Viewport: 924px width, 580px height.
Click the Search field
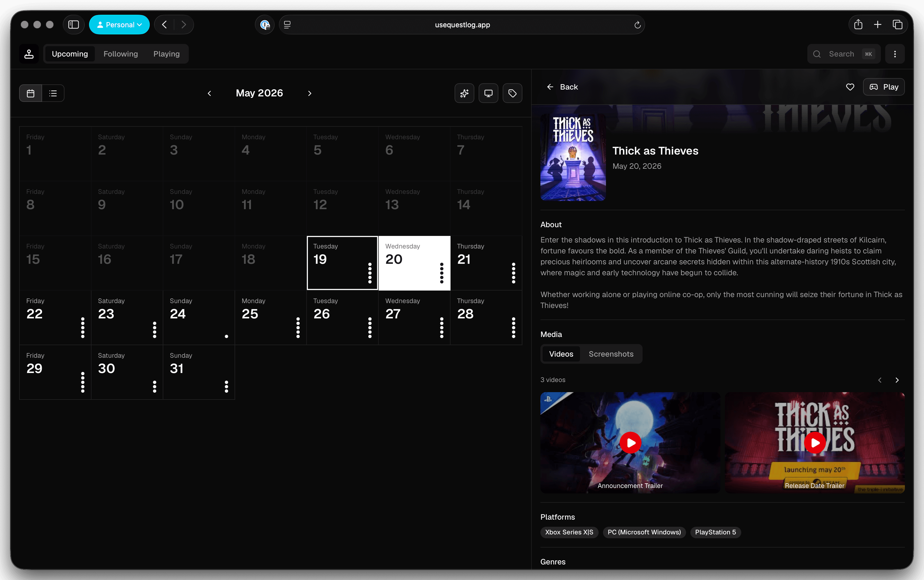click(843, 54)
